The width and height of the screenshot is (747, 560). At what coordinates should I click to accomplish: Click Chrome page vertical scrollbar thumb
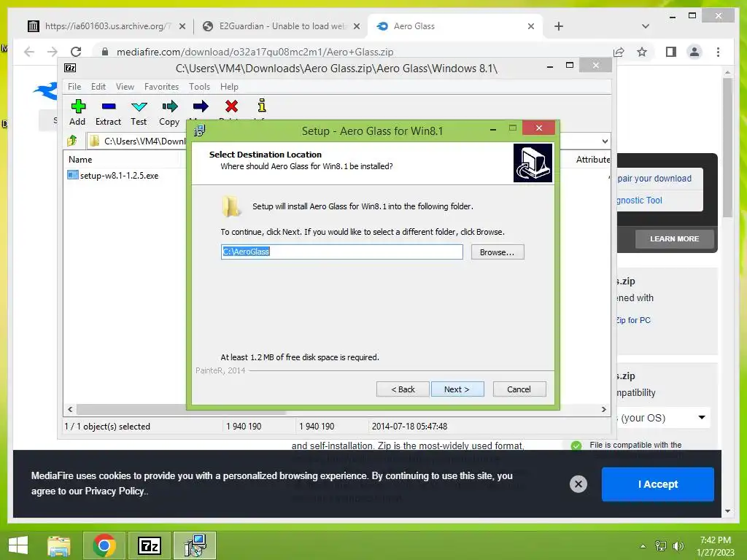(x=727, y=147)
